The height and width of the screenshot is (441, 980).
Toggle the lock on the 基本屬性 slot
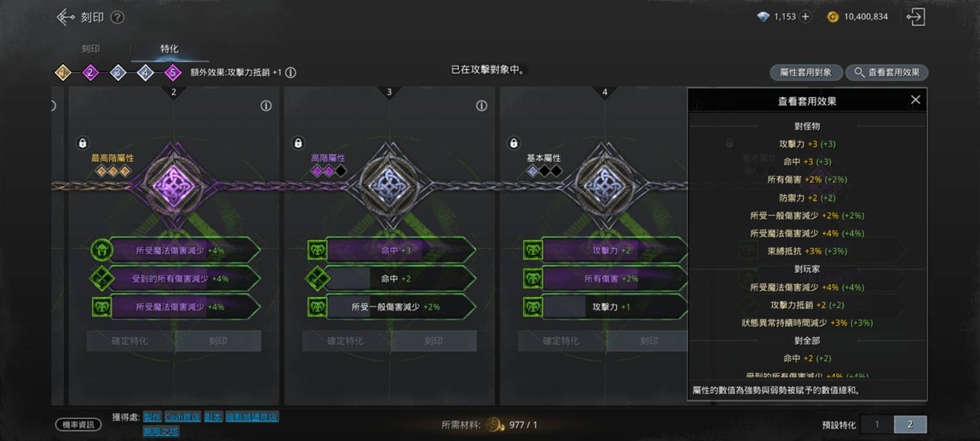click(514, 143)
